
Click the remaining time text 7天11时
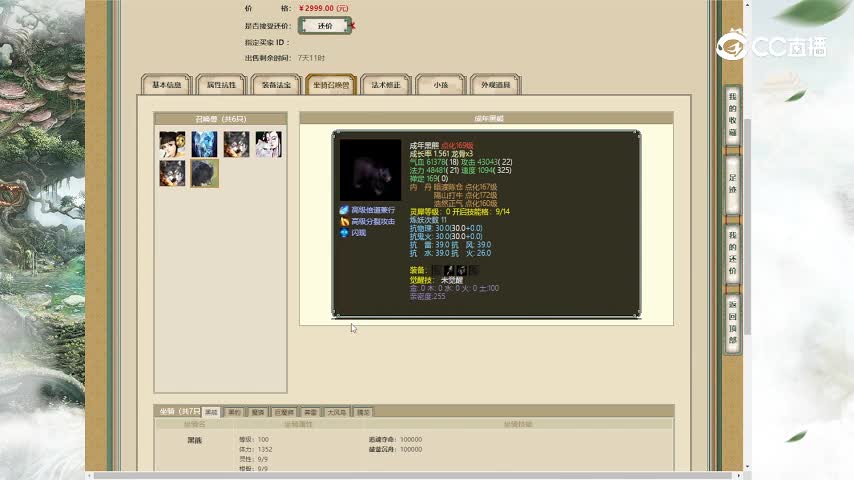(x=311, y=58)
